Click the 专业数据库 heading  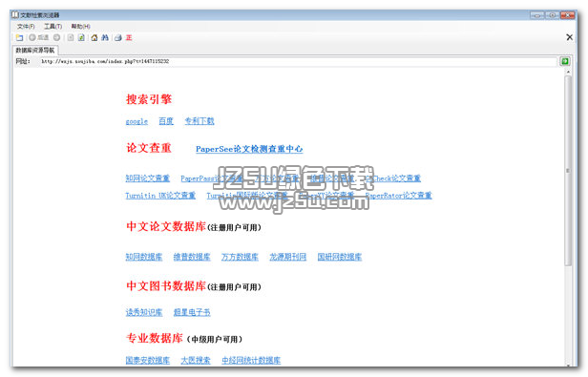[x=155, y=338]
